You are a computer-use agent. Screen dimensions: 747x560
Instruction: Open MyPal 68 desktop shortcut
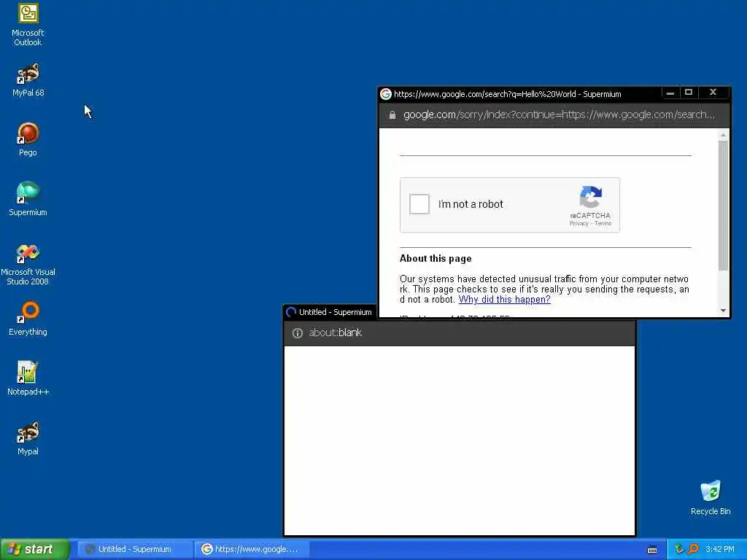click(28, 80)
